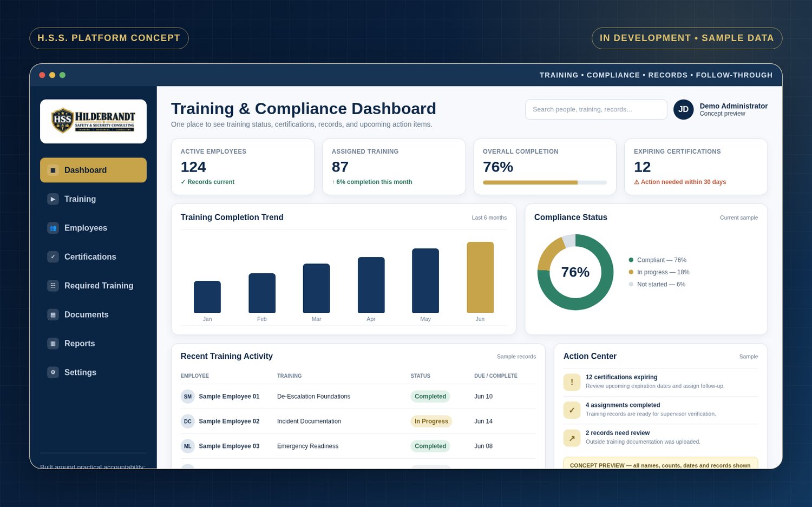Click the SM avatar for Sample Employee 01

coord(188,397)
